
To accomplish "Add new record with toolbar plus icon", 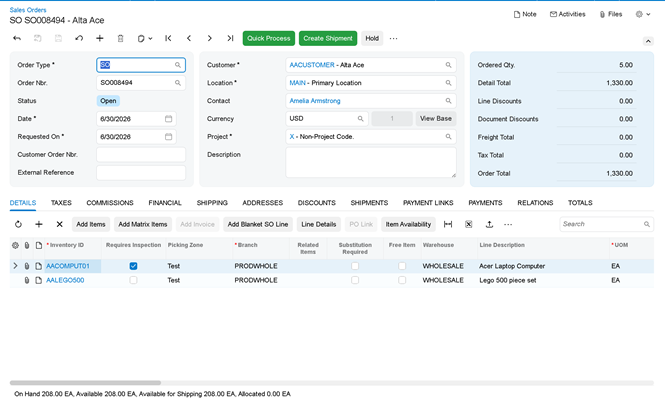I will click(x=100, y=38).
